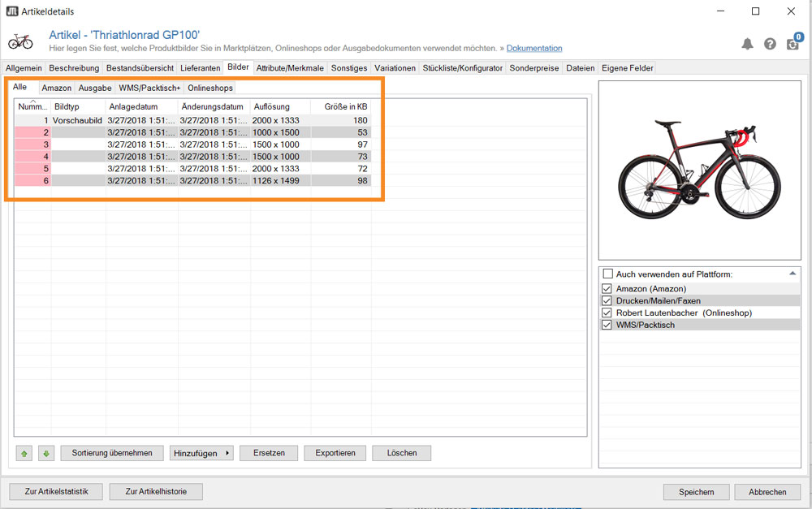Screen dimensions: 812x509
Task: Collapse the platform list panel arrow
Action: tap(793, 274)
